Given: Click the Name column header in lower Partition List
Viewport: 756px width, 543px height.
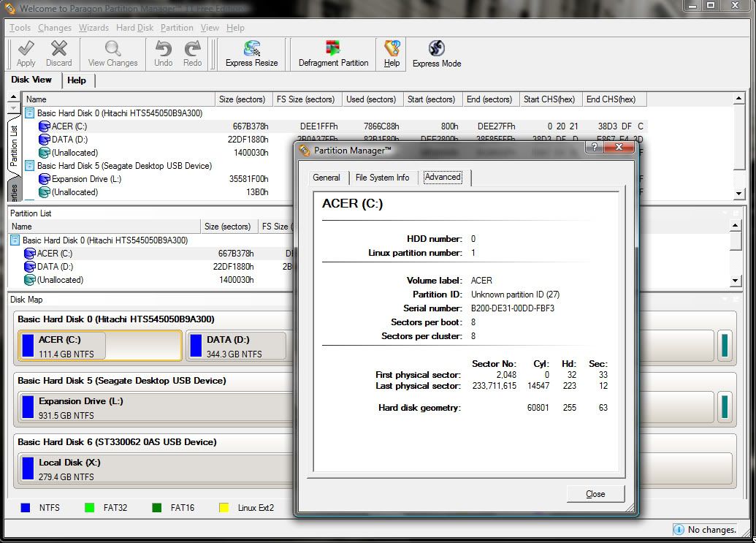Looking at the screenshot, I should click(104, 227).
